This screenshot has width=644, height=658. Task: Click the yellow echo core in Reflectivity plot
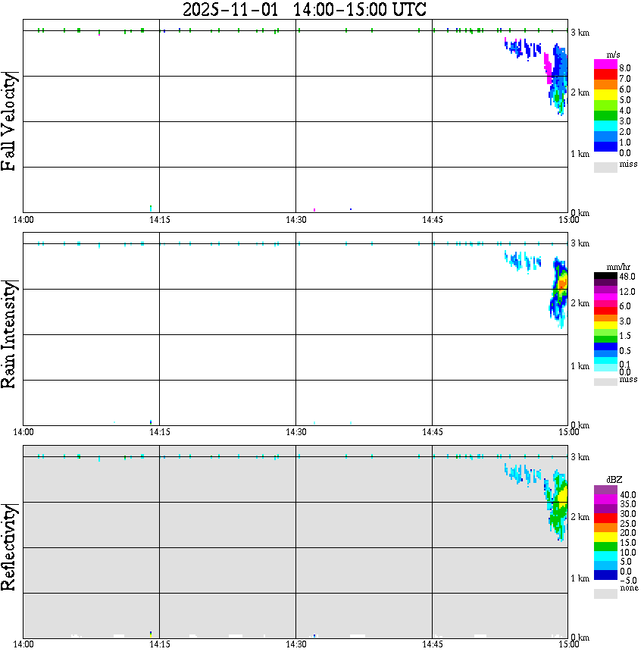tap(563, 497)
